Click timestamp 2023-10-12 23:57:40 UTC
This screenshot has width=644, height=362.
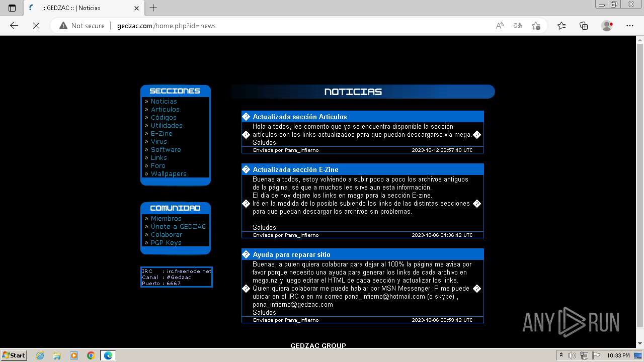442,150
